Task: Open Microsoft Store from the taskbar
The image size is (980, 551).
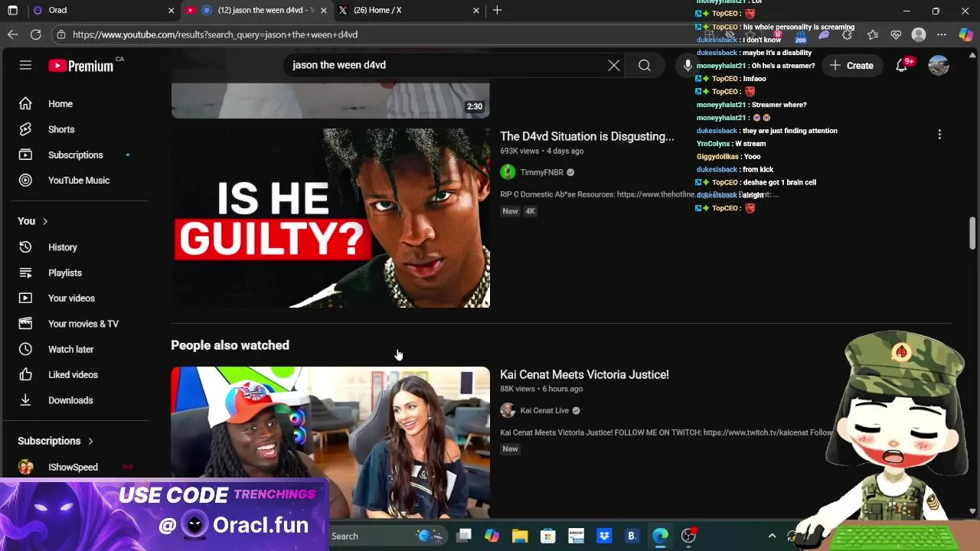Action: point(547,536)
